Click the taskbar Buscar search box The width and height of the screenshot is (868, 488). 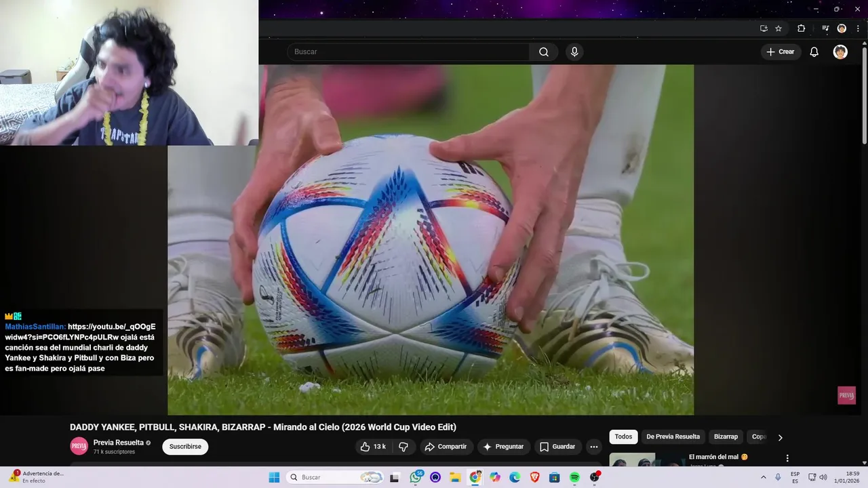click(x=335, y=477)
